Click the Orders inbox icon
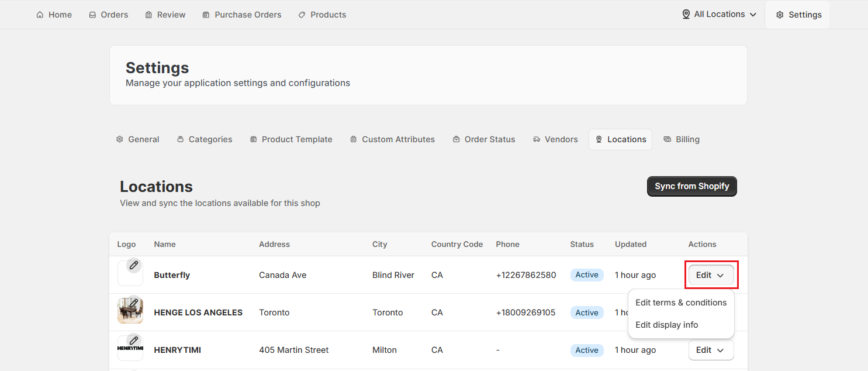This screenshot has width=868, height=371. 92,15
